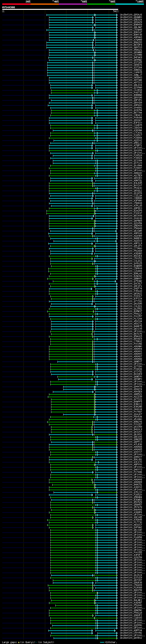Select the UniRef100_P26517 label
Viewport: 146px width, 644px height.
(x=131, y=135)
